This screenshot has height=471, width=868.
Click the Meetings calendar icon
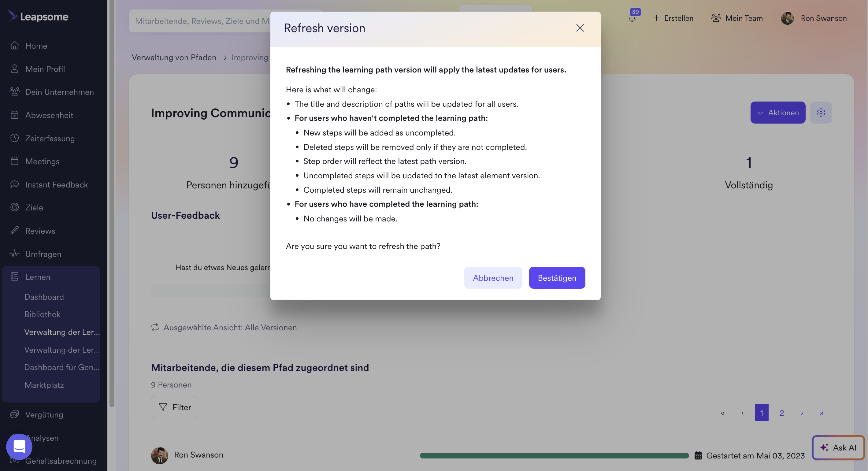pos(14,161)
